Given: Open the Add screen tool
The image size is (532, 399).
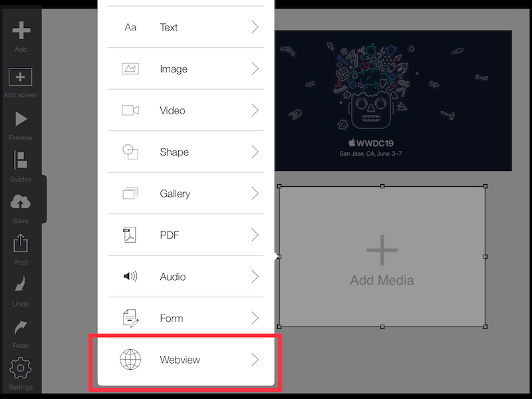Looking at the screenshot, I should (21, 76).
